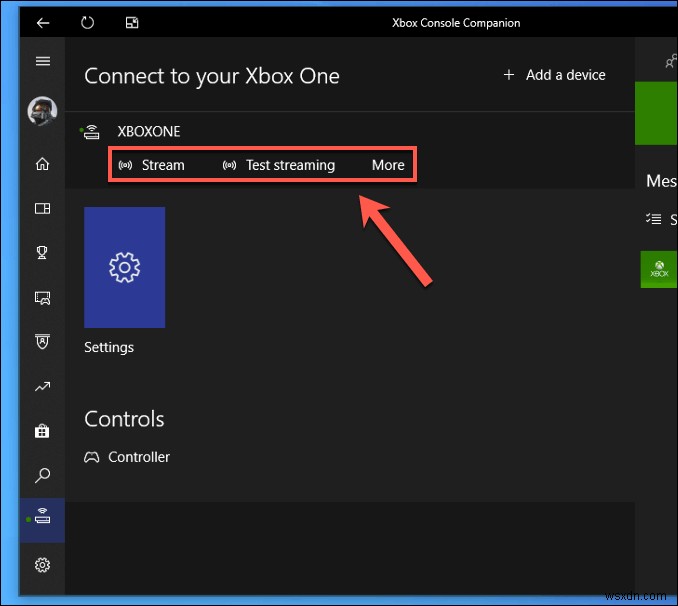Screen dimensions: 678x606
Task: Click Add a device
Action: point(554,75)
